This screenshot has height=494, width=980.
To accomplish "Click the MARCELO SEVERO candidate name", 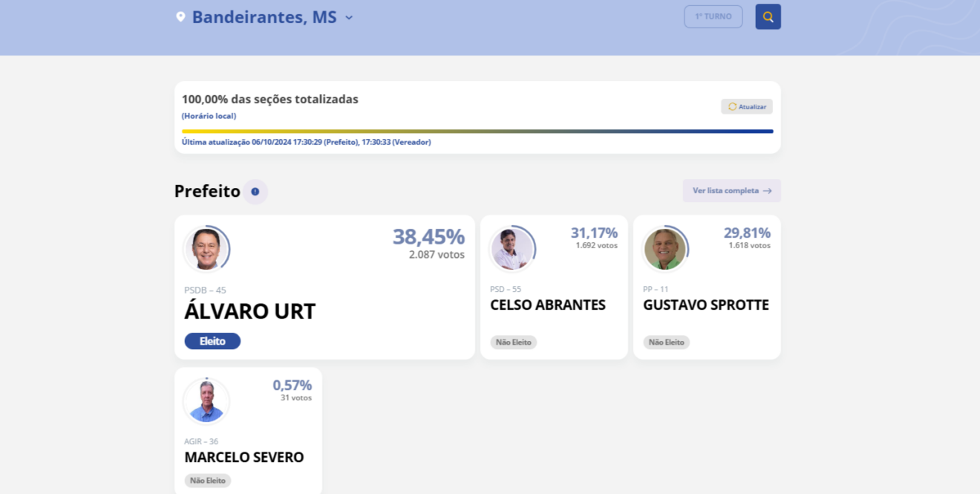I will (244, 458).
